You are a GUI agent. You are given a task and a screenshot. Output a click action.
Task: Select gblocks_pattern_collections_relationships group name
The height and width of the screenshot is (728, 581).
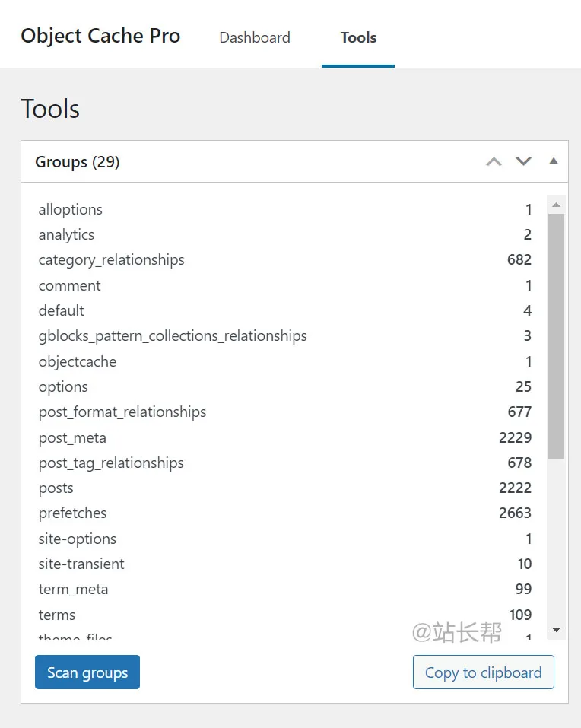point(173,335)
